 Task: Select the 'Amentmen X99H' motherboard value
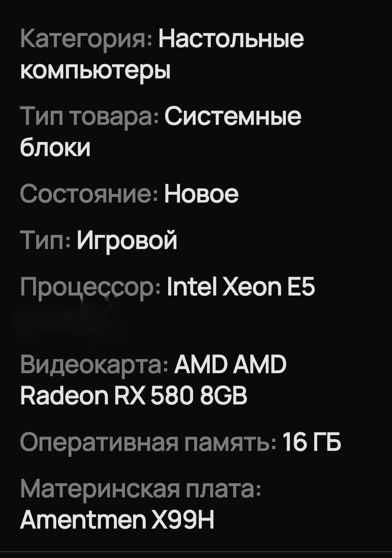tap(117, 520)
